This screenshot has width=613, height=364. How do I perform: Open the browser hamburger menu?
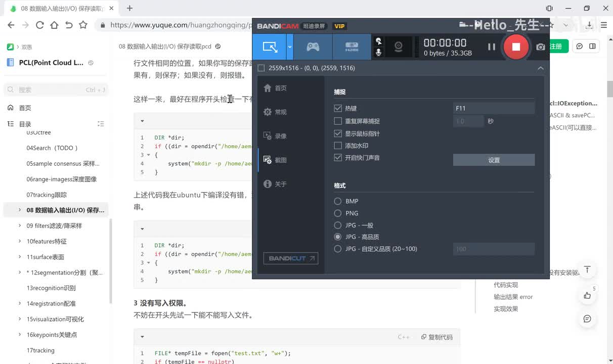click(604, 25)
